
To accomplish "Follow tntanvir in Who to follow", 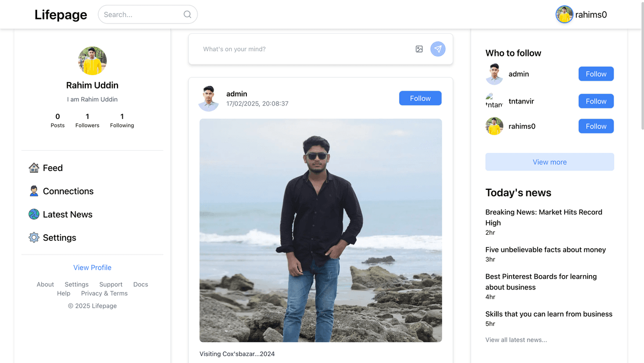I will click(596, 101).
